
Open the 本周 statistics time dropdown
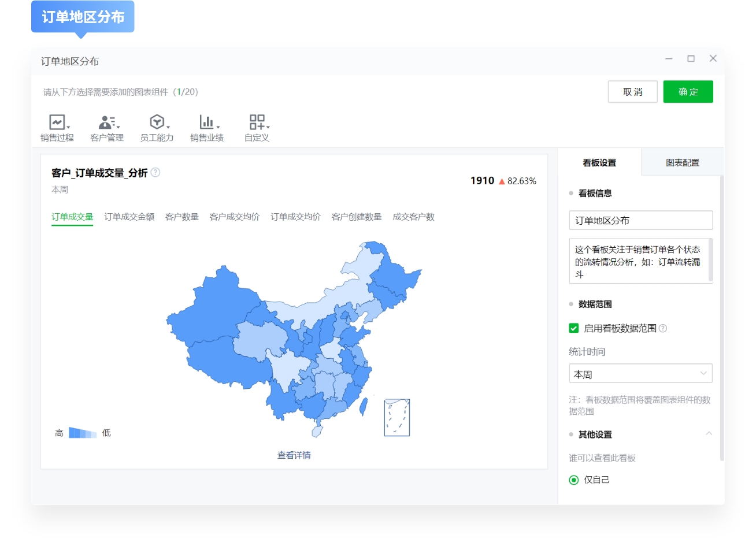[x=640, y=373]
